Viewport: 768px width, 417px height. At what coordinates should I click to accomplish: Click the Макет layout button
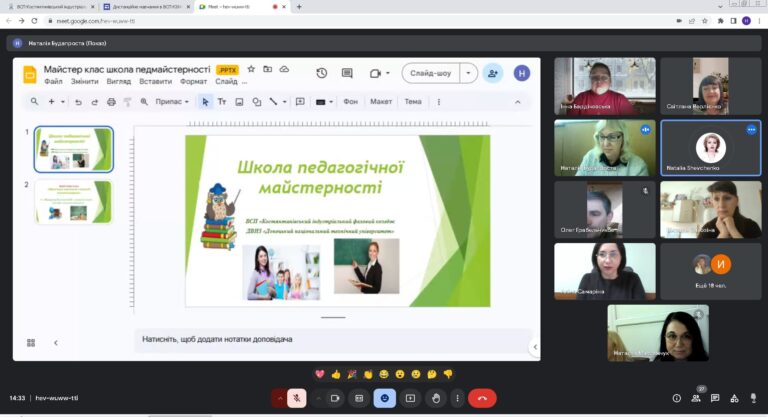click(381, 102)
